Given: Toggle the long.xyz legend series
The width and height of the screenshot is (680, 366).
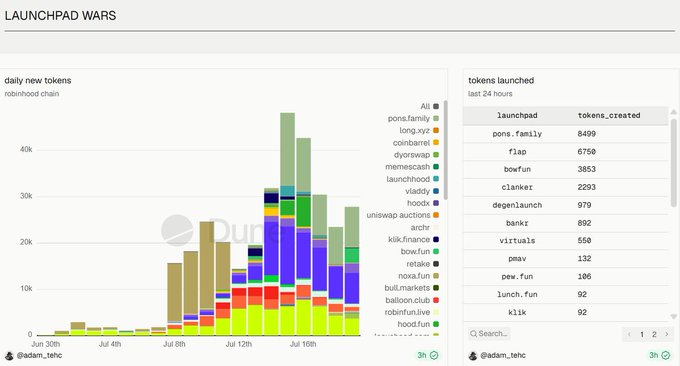Looking at the screenshot, I should tap(419, 131).
